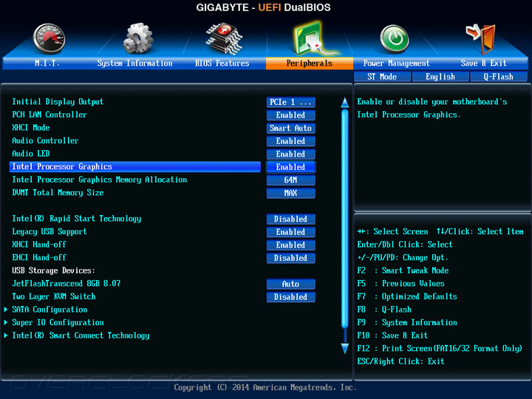The image size is (532, 399).
Task: Click the M.I.T. speedometer icon
Action: pos(49,38)
